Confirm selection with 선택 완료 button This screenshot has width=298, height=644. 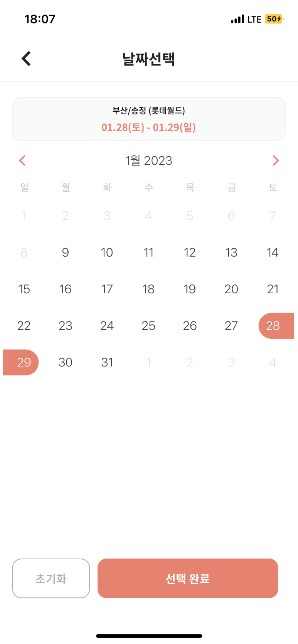188,578
